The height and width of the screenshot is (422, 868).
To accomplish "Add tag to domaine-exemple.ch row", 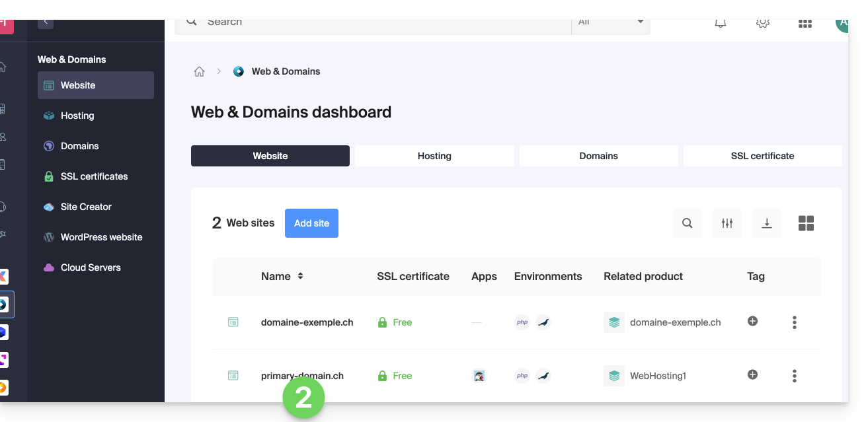I will coord(752,322).
